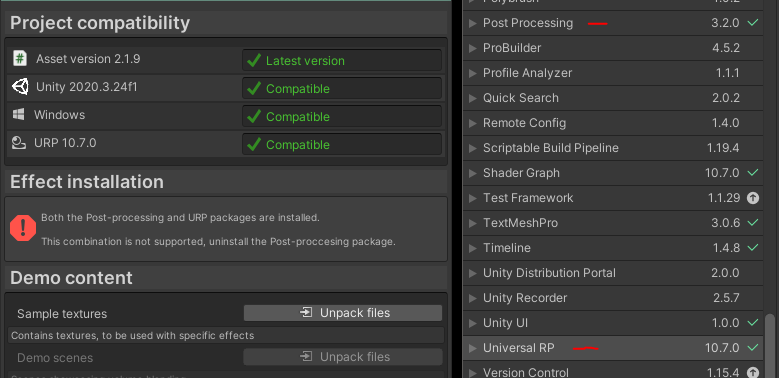Screen dimensions: 779x378
Task: Click the Post Processing installed checkmark
Action: pyautogui.click(x=753, y=23)
